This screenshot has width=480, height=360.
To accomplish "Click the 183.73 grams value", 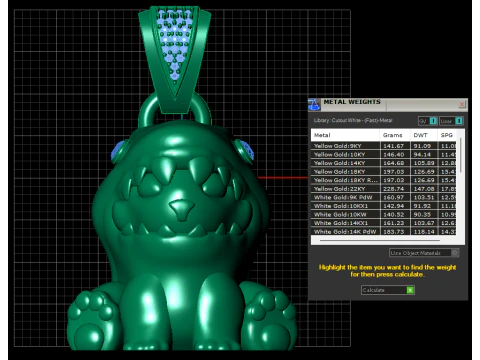I will tap(393, 232).
